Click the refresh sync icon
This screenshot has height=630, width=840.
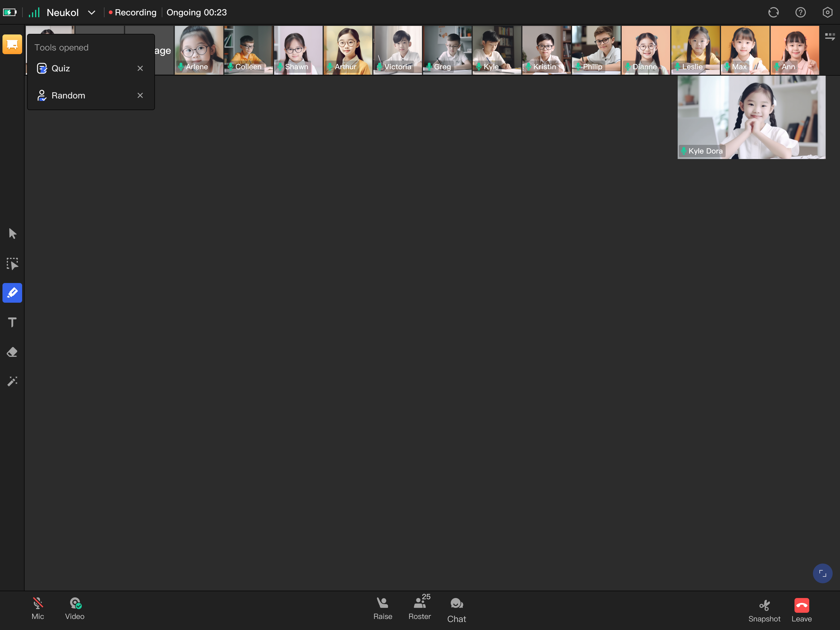click(x=773, y=13)
